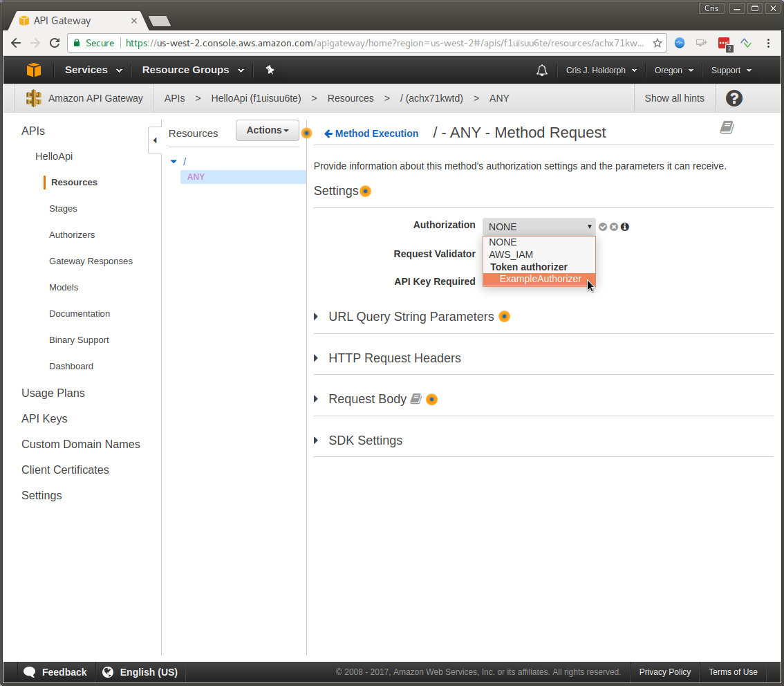Click the hint dot beside Actions button

(x=306, y=133)
